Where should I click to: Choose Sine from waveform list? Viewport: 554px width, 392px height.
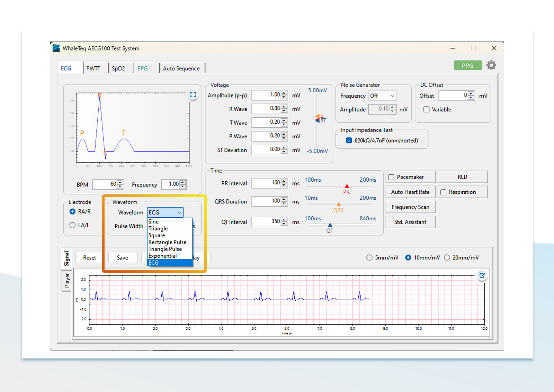170,222
